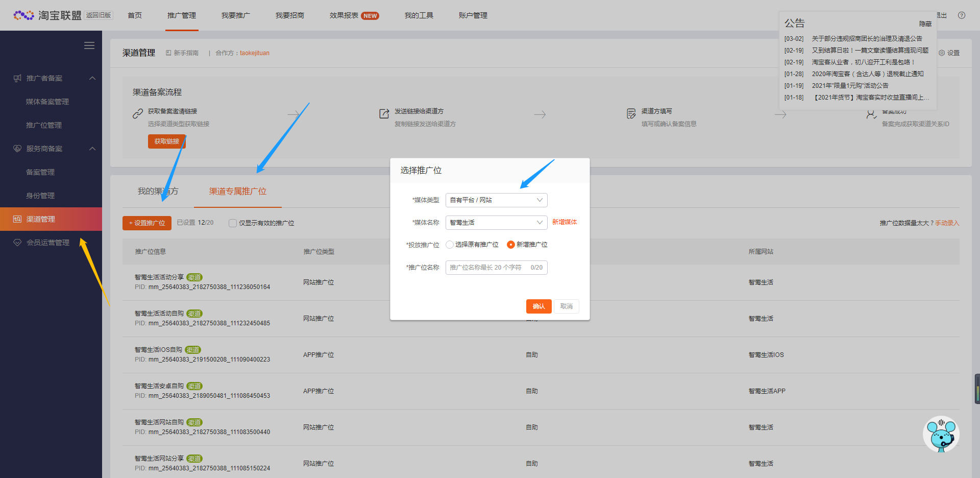Click 返回旧版 button
Image resolution: width=980 pixels, height=478 pixels.
click(99, 15)
